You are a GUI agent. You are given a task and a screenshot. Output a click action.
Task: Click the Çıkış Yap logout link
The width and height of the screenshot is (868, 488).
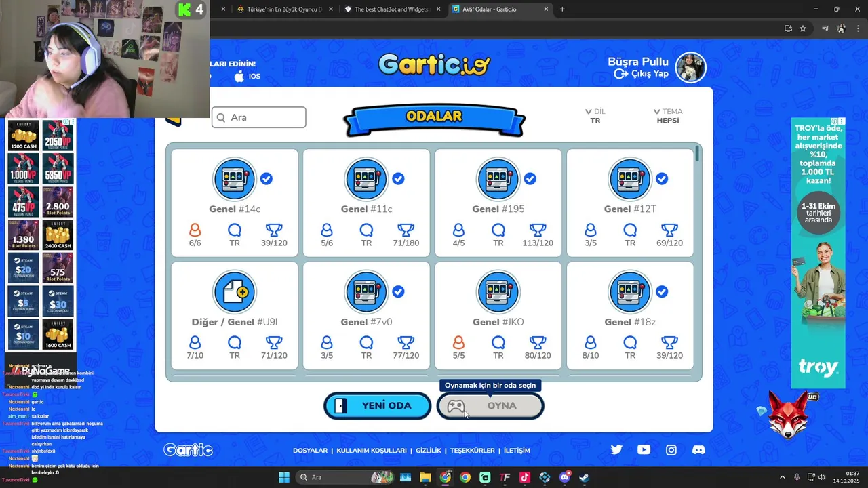(642, 74)
